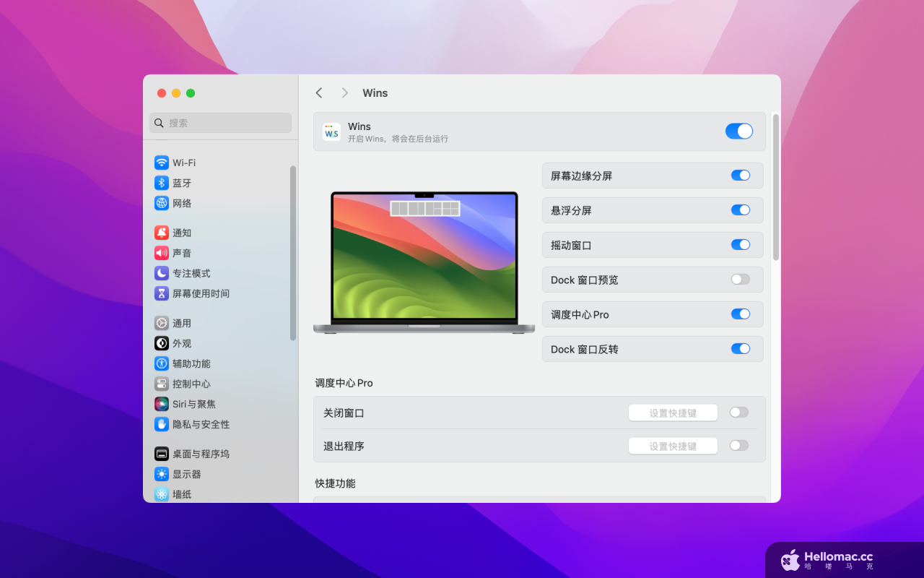Image resolution: width=924 pixels, height=578 pixels.
Task: Click the Siri与聚焦 icon
Action: pos(162,404)
